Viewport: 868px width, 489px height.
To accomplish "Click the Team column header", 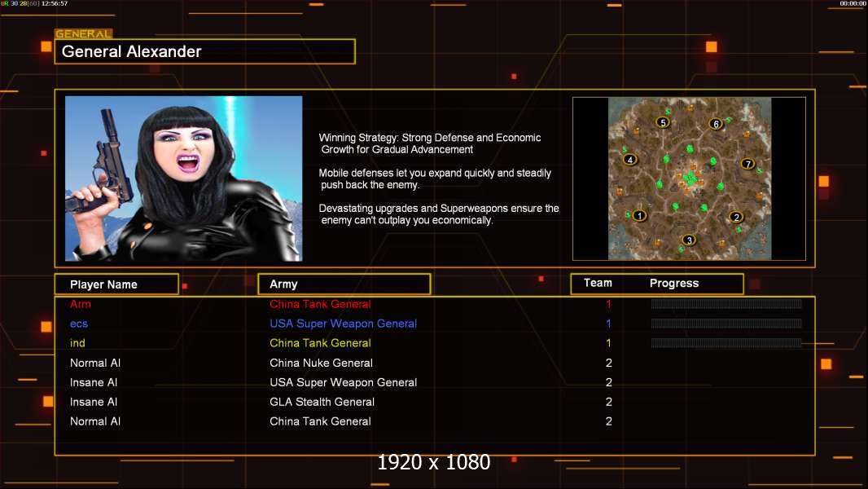I will pos(598,283).
